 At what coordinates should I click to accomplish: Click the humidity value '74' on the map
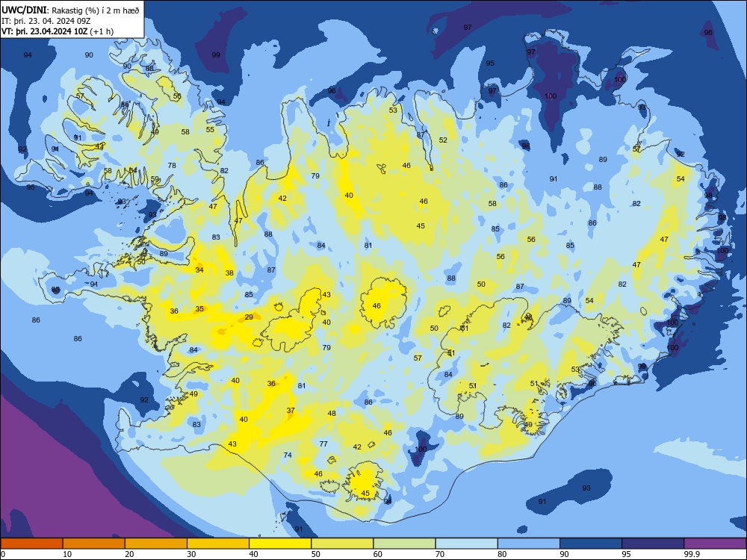pyautogui.click(x=288, y=455)
